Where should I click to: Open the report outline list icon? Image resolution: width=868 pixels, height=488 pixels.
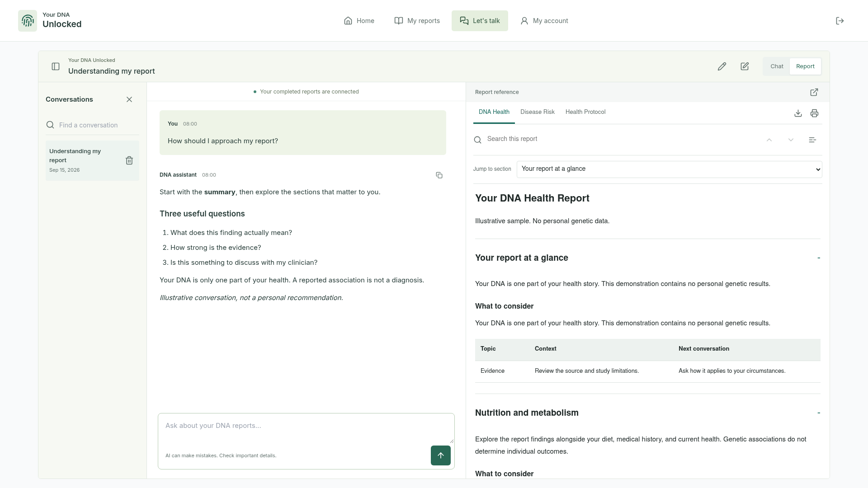coord(812,140)
